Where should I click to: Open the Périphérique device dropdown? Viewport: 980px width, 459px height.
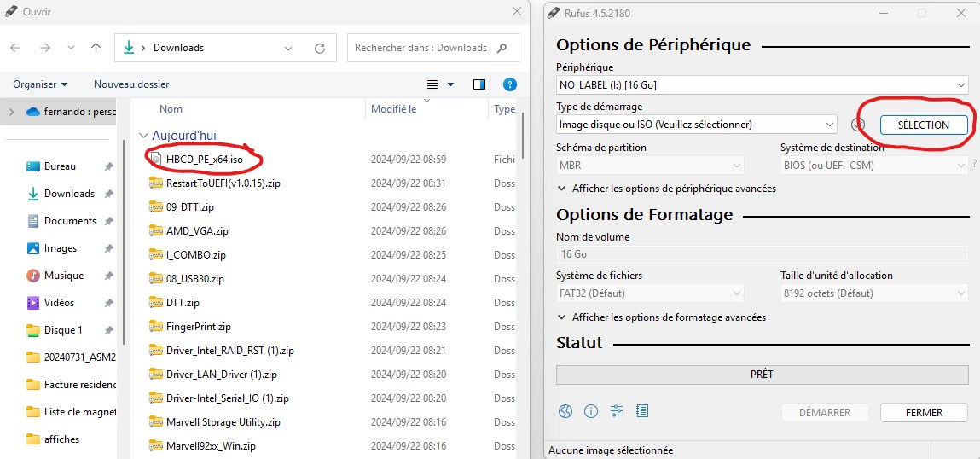pos(762,85)
